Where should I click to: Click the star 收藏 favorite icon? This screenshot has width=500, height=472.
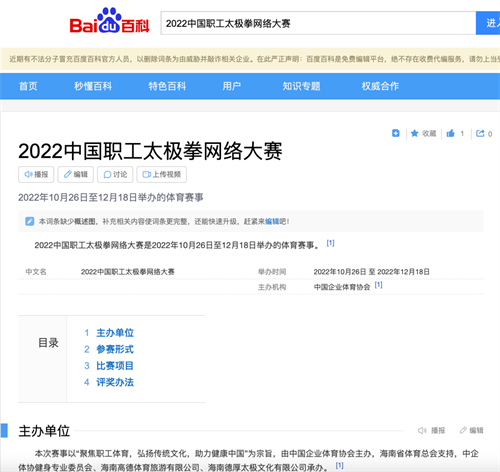pos(414,133)
